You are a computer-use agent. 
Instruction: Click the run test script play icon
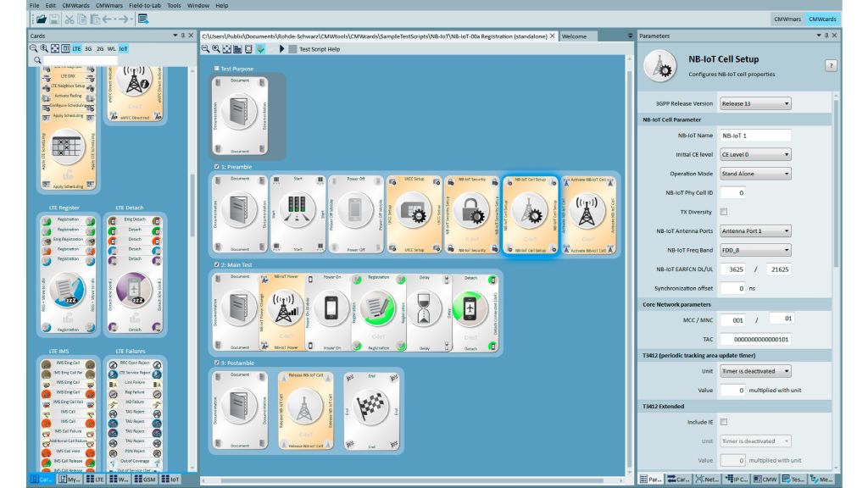coord(281,49)
